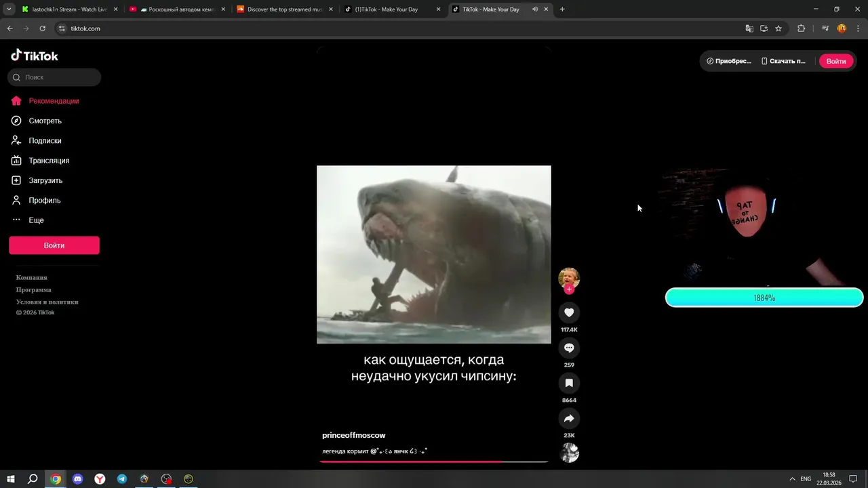
Task: Click the install app icon in address bar
Action: point(764,28)
